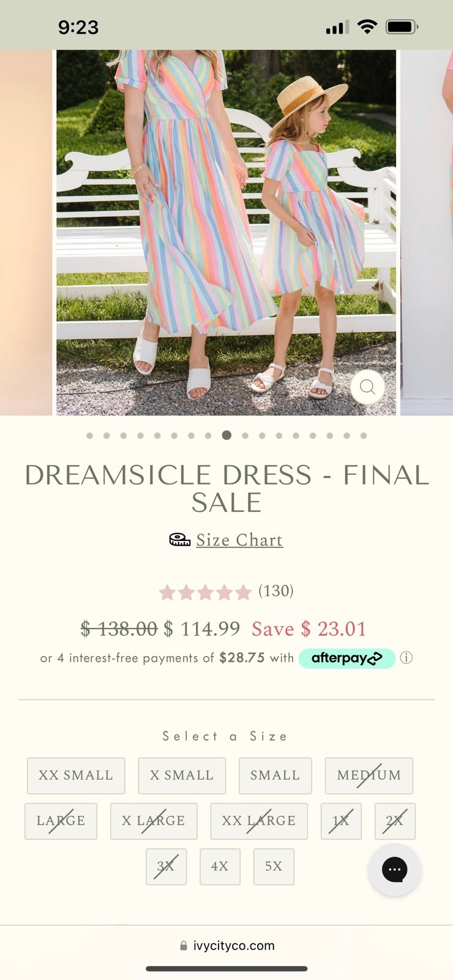The height and width of the screenshot is (980, 453).
Task: Select the 4X size option
Action: [x=220, y=867]
